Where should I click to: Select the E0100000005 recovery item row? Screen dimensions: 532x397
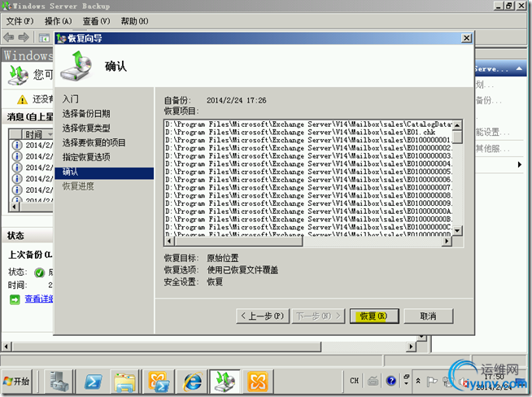[x=308, y=172]
